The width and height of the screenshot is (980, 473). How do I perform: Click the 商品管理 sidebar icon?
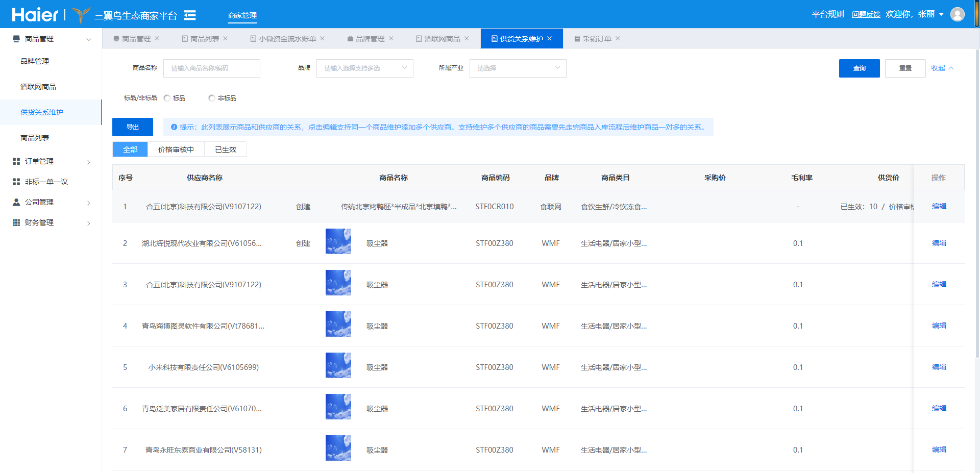tap(16, 39)
